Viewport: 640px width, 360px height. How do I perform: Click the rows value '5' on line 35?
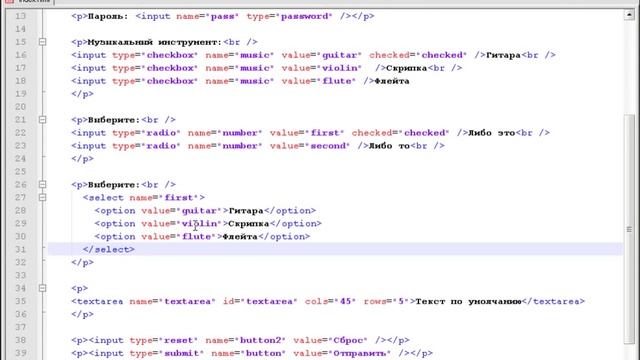click(x=401, y=302)
